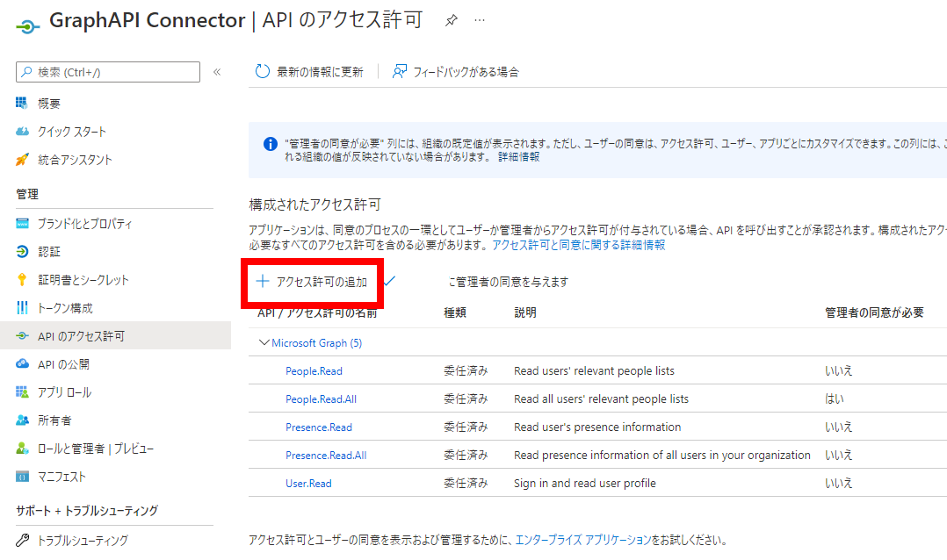The width and height of the screenshot is (947, 560).
Task: Click the アクセス許可の追加 button
Action: (x=310, y=283)
